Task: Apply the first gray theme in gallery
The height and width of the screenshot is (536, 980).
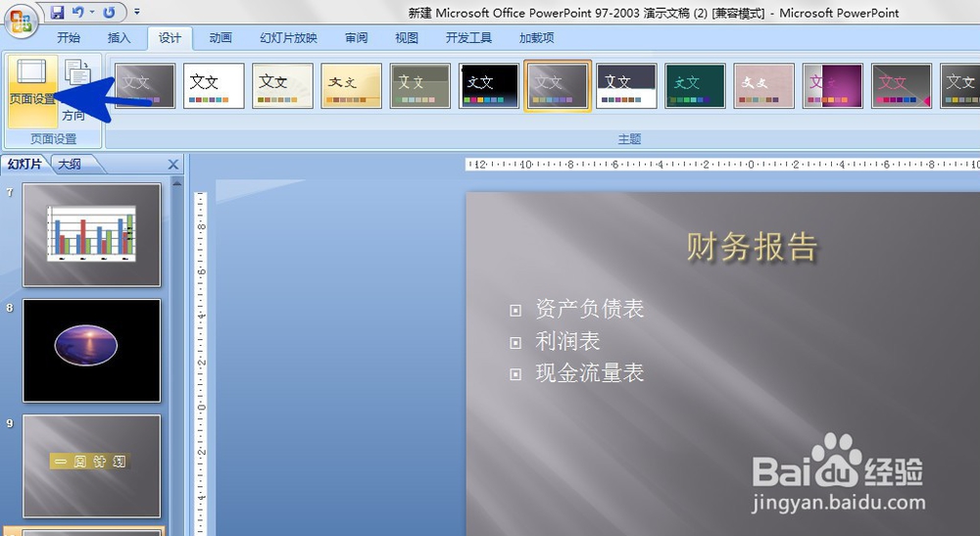Action: (145, 85)
